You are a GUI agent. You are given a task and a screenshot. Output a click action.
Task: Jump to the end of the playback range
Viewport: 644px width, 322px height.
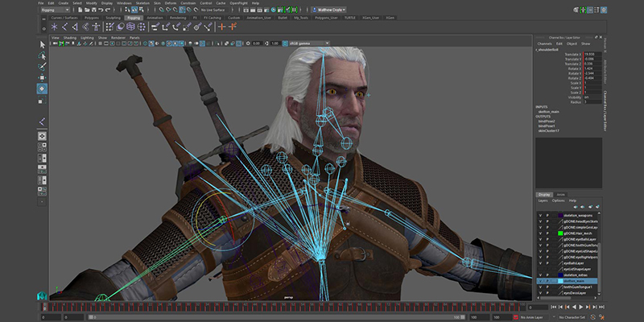[601, 307]
